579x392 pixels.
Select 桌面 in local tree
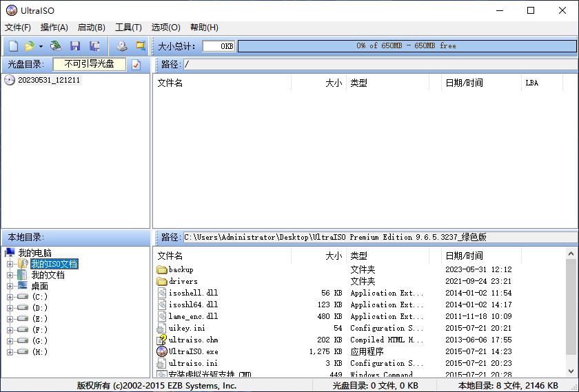39,286
